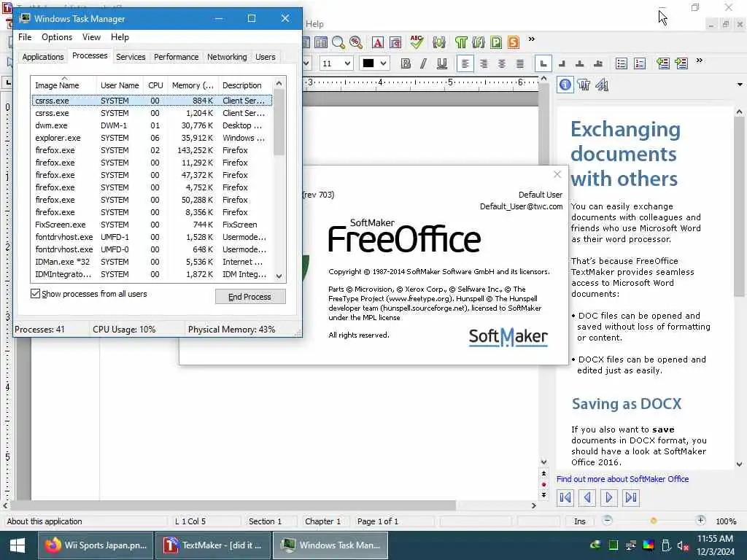Increase paragraph indent
The height and width of the screenshot is (560, 747).
point(681,63)
